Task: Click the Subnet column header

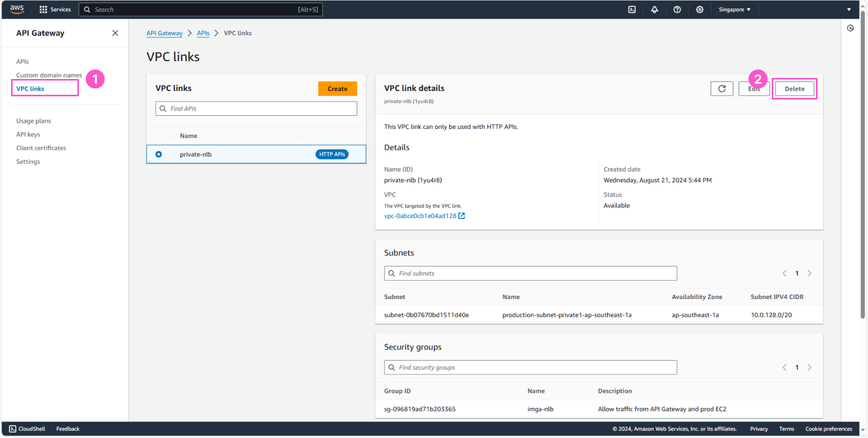Action: coord(395,297)
